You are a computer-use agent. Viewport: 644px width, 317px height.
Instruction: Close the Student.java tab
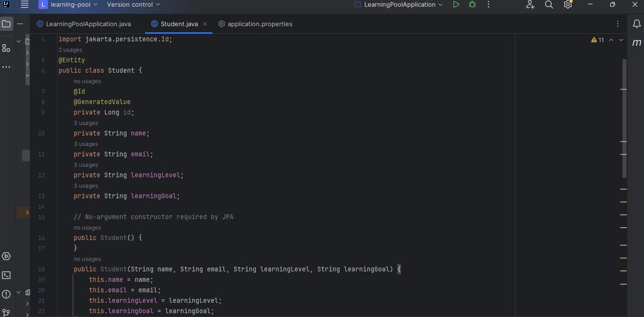click(x=205, y=24)
